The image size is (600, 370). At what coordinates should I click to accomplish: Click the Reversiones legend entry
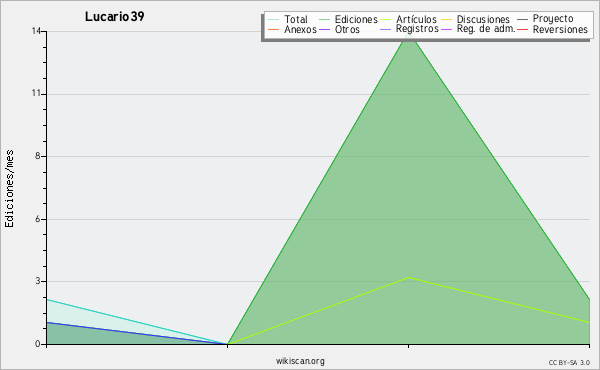552,29
